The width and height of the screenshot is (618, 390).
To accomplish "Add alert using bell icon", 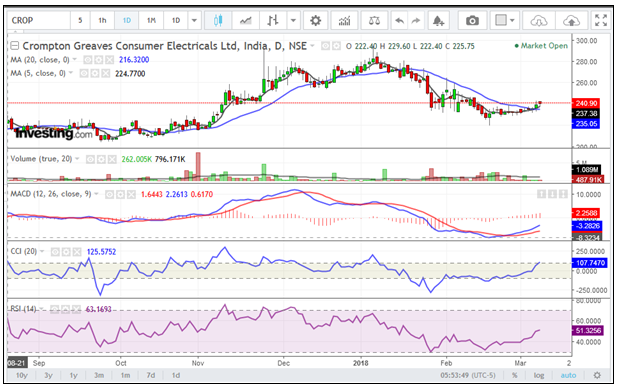I will tap(438, 20).
